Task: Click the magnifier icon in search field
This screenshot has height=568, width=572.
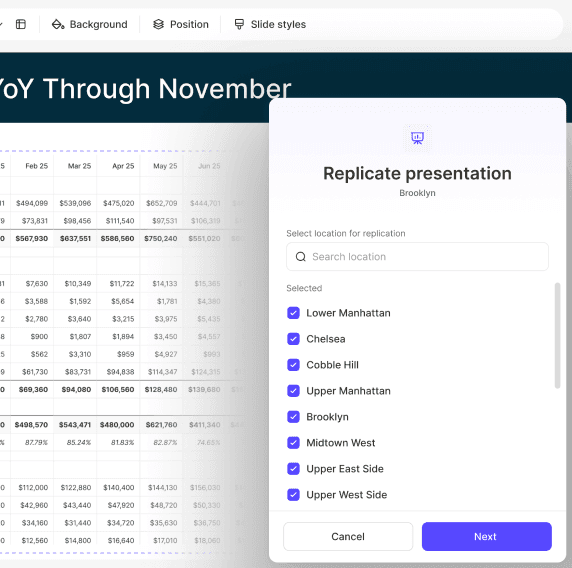Action: 301,257
